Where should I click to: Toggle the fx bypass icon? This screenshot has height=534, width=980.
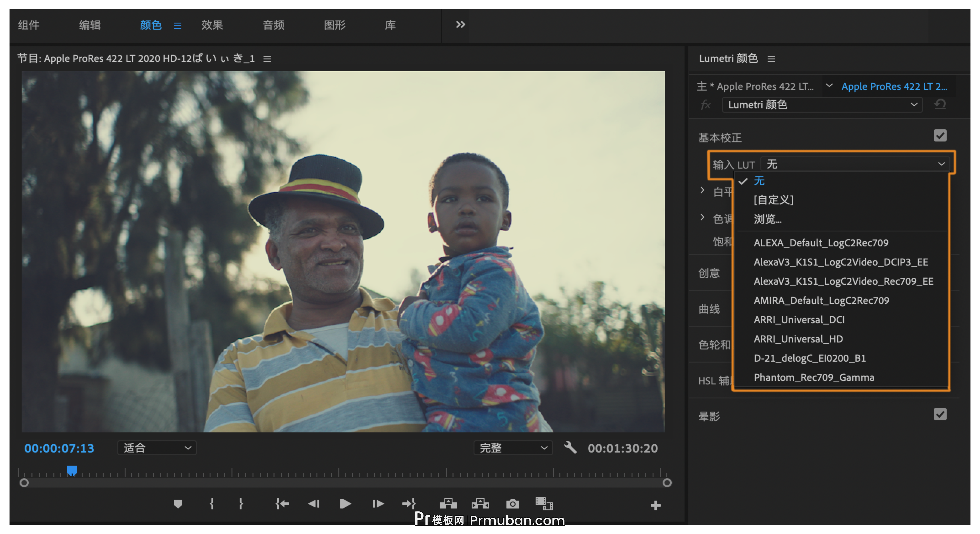click(x=706, y=104)
